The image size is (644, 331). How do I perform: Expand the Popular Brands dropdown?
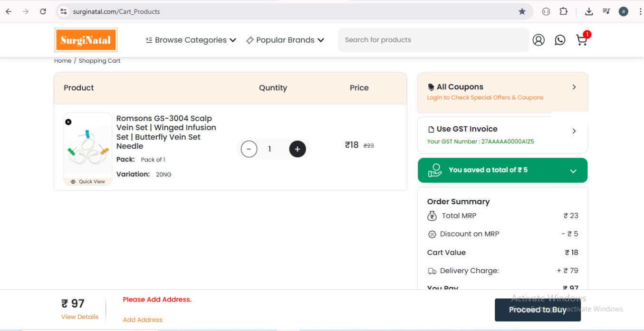point(285,40)
